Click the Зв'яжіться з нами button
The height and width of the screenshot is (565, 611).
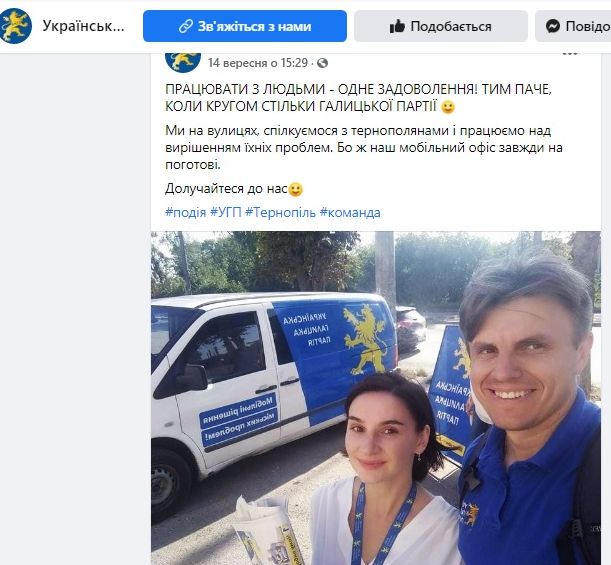point(245,26)
